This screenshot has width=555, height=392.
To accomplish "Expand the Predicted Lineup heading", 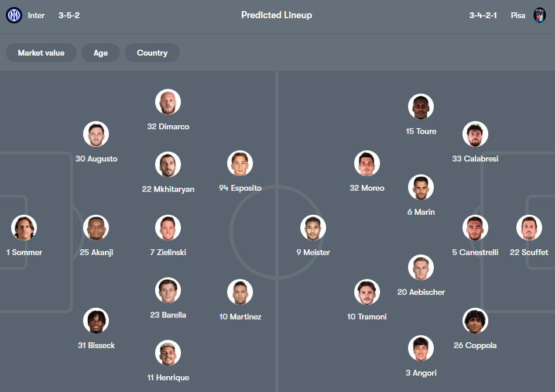I will pyautogui.click(x=276, y=15).
